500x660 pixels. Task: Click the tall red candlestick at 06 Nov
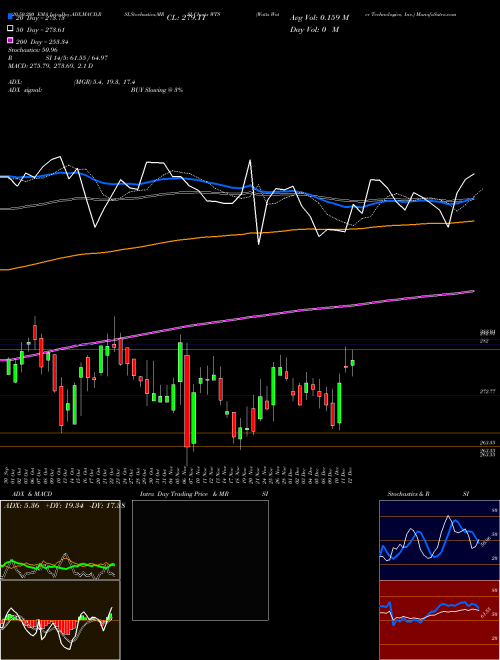(187, 401)
